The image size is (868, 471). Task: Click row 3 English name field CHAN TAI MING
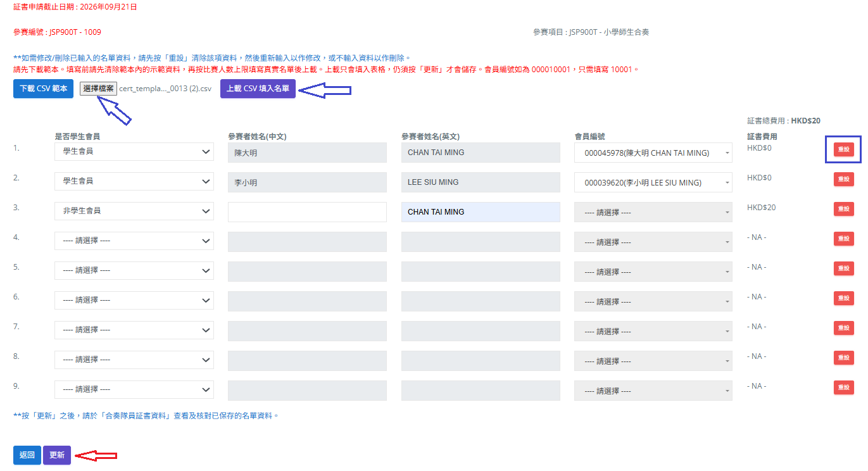[x=481, y=212]
